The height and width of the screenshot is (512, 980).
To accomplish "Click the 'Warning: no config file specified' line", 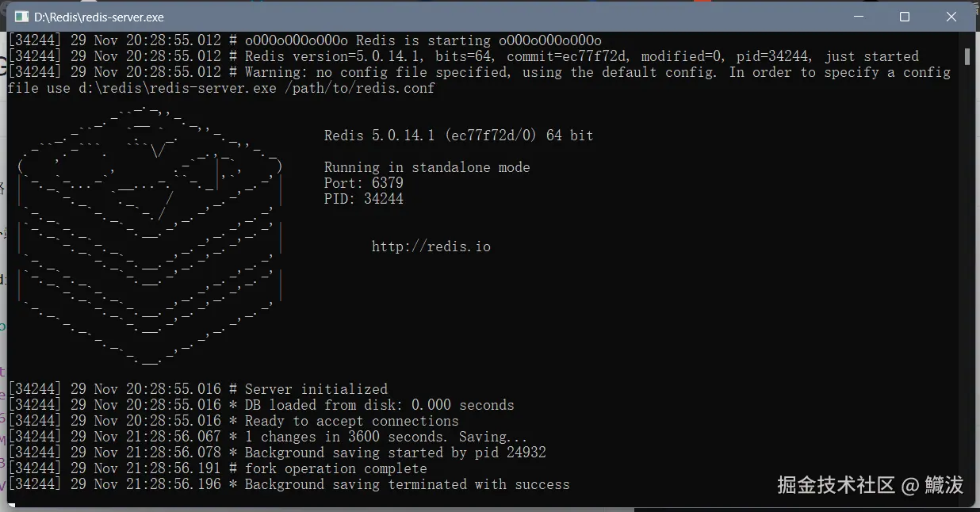I will click(479, 72).
